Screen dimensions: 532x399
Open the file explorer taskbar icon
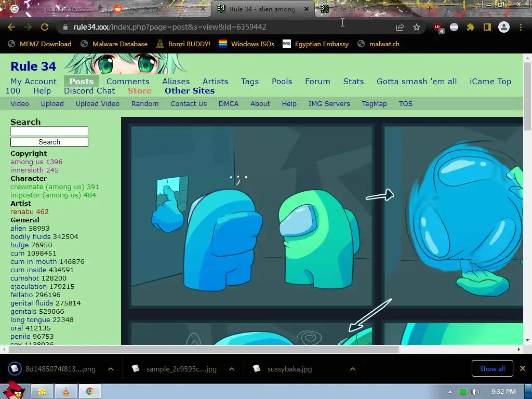(42, 392)
